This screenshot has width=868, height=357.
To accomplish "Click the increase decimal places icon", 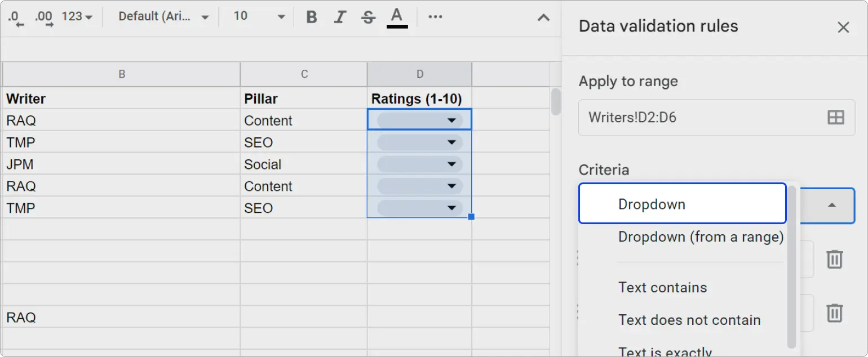I will pyautogui.click(x=43, y=17).
